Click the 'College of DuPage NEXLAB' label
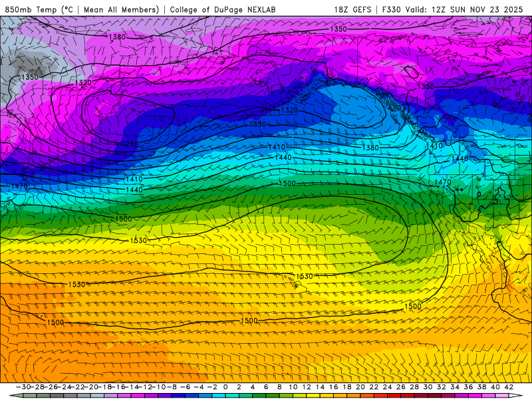Image resolution: width=532 pixels, height=399 pixels. pos(223,9)
